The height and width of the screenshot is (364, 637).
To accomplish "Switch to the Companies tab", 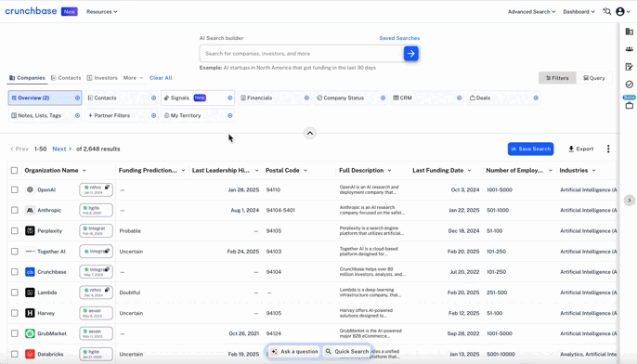I will click(27, 78).
